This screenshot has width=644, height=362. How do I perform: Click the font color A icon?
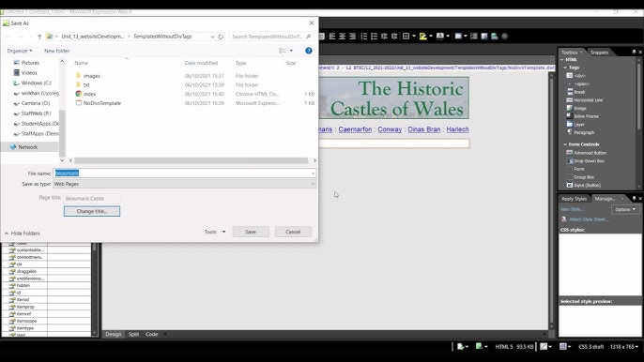440,37
